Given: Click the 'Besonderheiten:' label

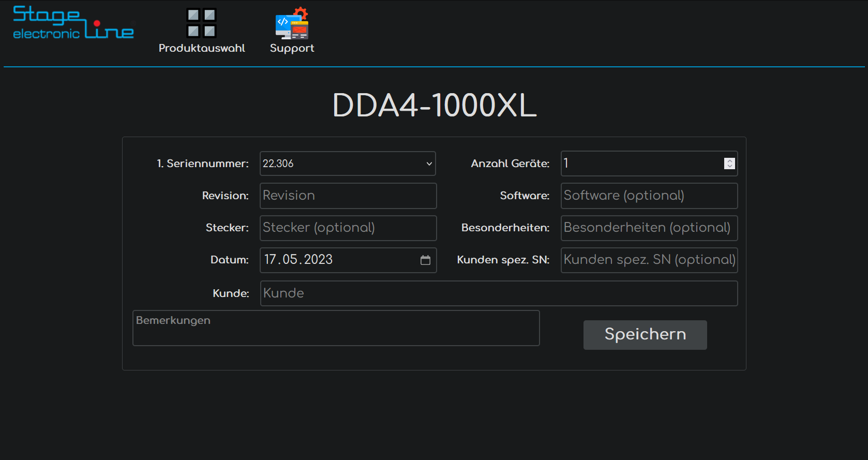Looking at the screenshot, I should click(x=505, y=228).
